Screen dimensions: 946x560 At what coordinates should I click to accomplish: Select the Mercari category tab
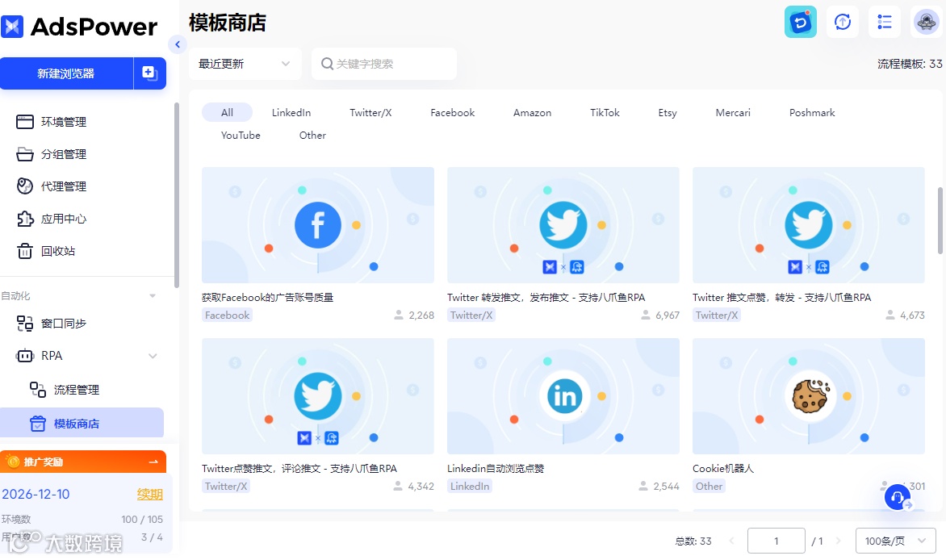coord(733,112)
